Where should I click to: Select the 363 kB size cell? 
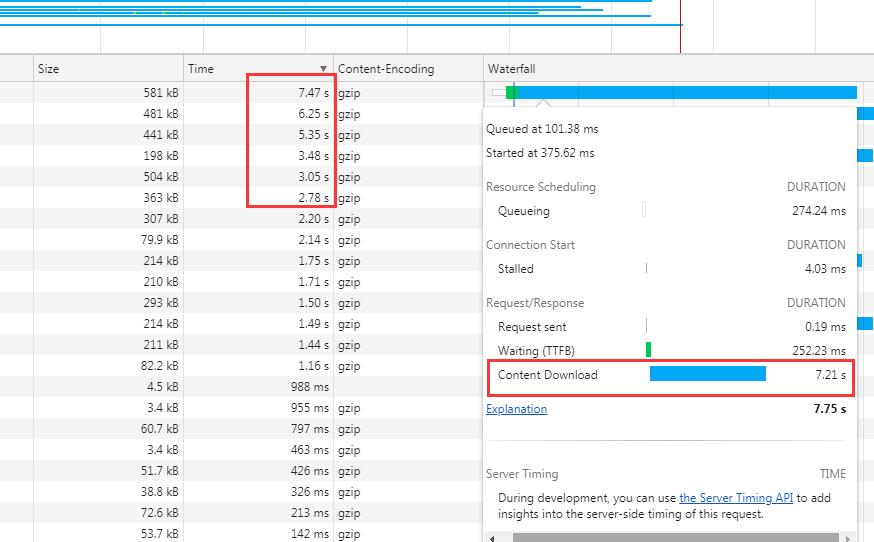pyautogui.click(x=108, y=198)
